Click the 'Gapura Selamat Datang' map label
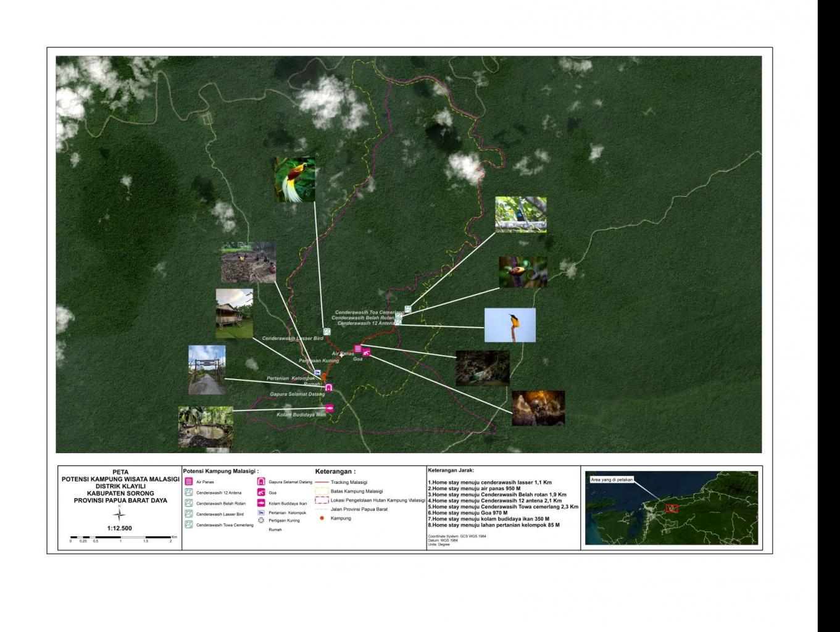Viewport: 840px width, 632px height. pos(297,394)
